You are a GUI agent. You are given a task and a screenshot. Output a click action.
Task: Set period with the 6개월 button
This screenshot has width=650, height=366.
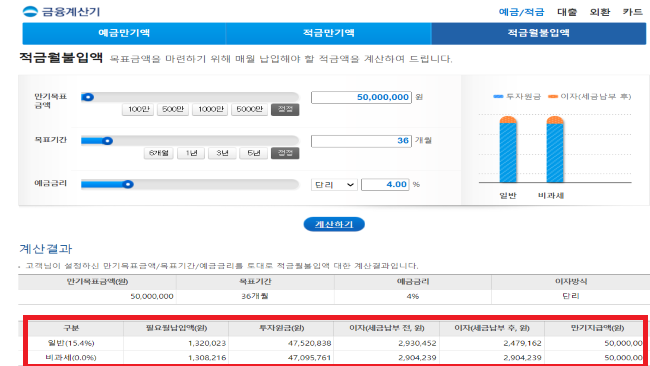point(159,153)
